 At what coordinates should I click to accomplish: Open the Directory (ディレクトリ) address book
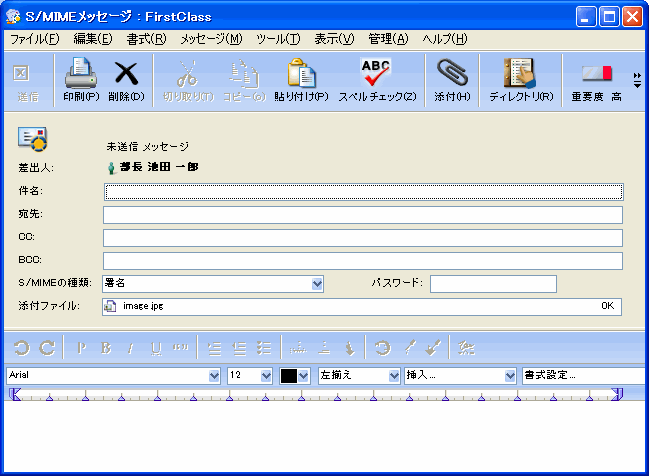520,73
